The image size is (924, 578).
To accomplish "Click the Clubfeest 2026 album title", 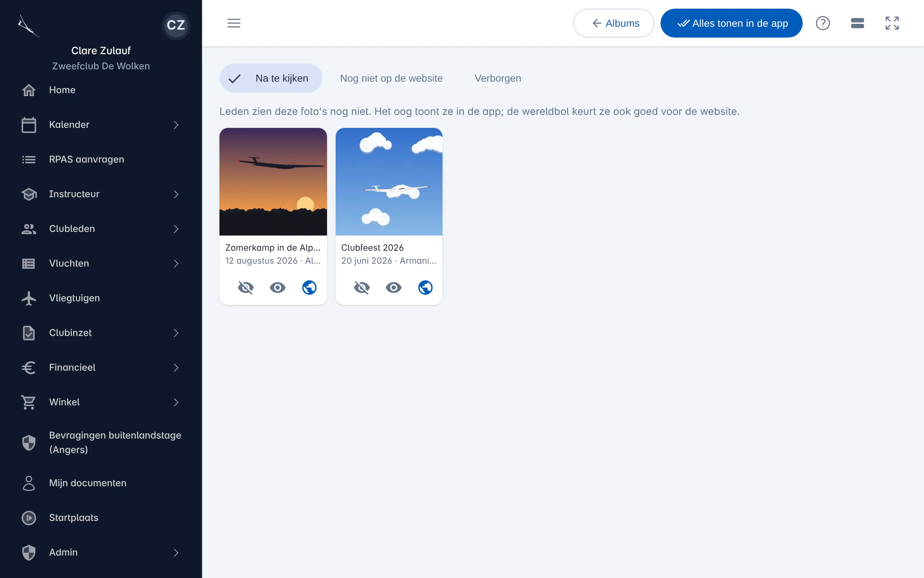I will click(372, 248).
